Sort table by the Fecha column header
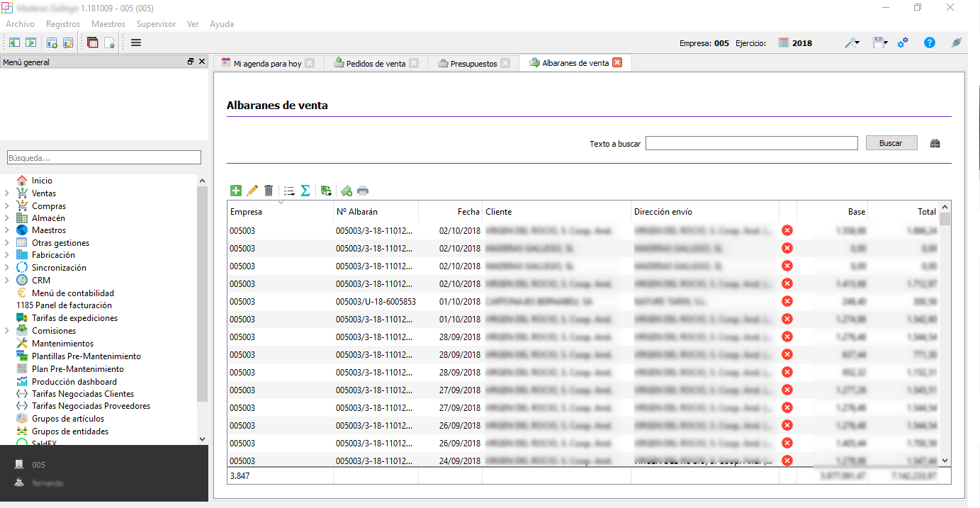Image resolution: width=980 pixels, height=508 pixels. (x=468, y=212)
